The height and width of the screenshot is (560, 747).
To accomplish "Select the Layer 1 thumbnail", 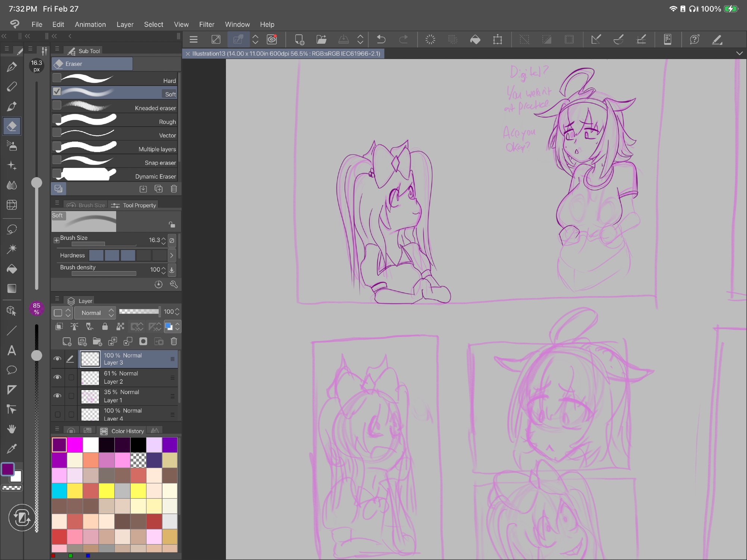I will (90, 396).
